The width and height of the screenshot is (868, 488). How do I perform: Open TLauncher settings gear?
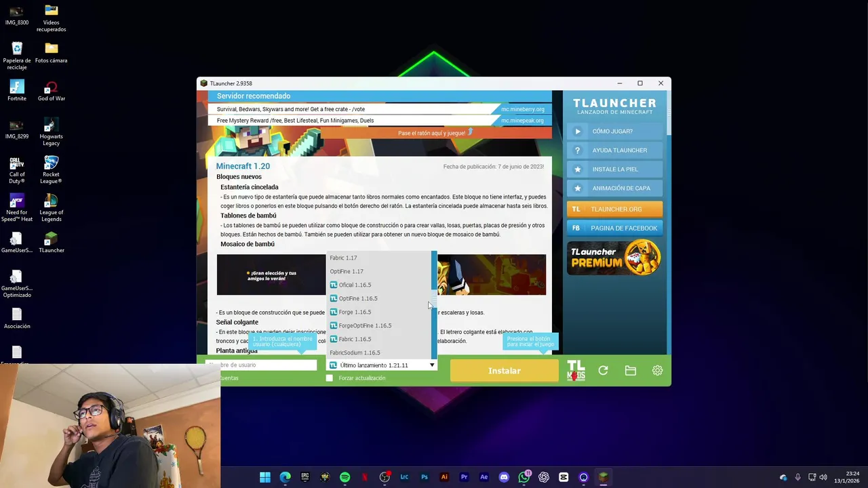pyautogui.click(x=657, y=370)
